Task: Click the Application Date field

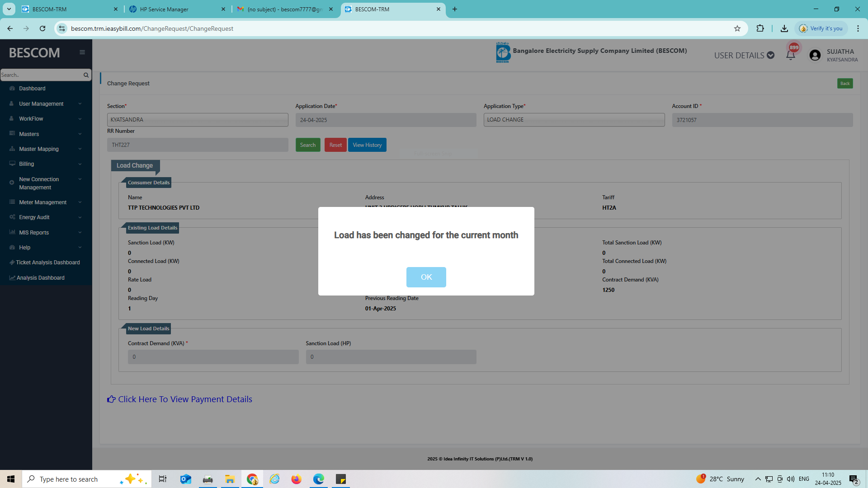Action: 386,120
